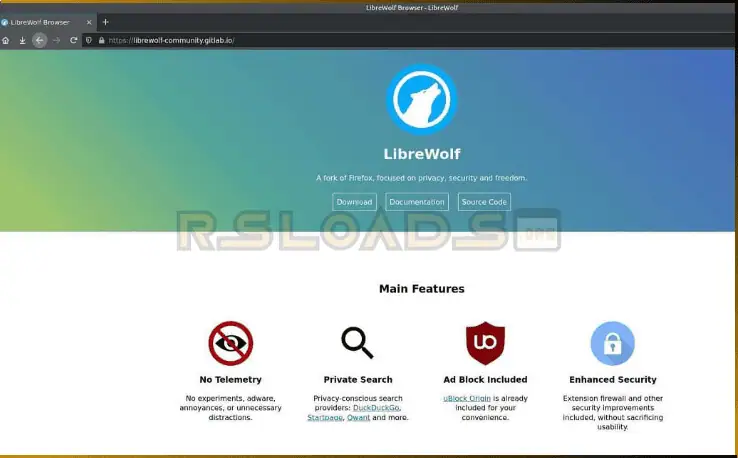Go forward with the right arrow button
Image resolution: width=738 pixels, height=458 pixels.
[56, 40]
